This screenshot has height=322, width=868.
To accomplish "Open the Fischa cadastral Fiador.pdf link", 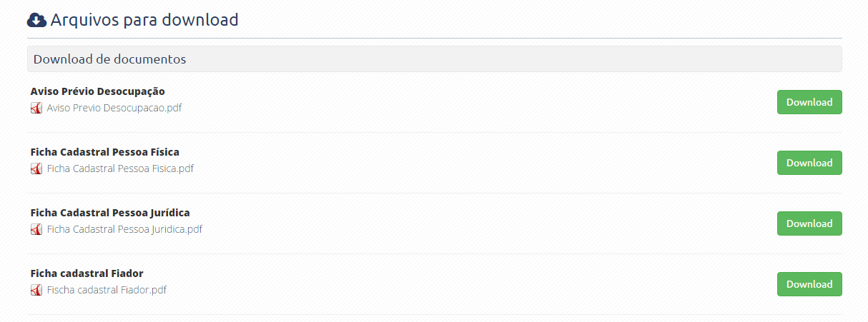I will pos(107,291).
